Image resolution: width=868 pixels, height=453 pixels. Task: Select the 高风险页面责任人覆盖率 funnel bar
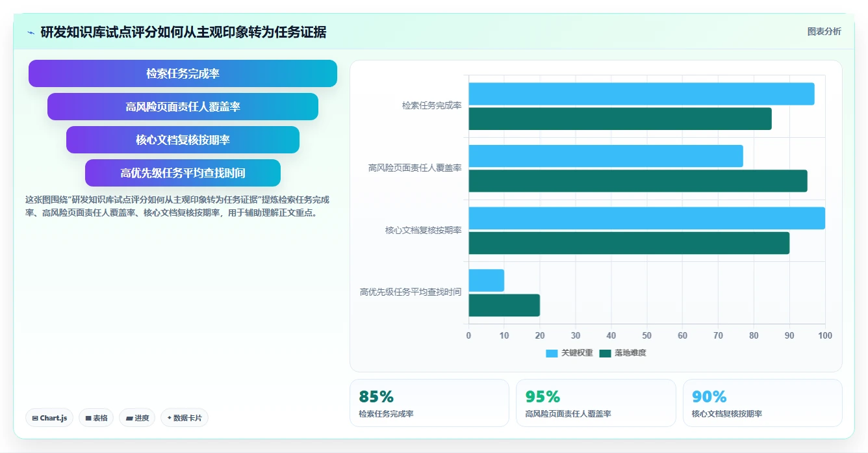(x=183, y=107)
